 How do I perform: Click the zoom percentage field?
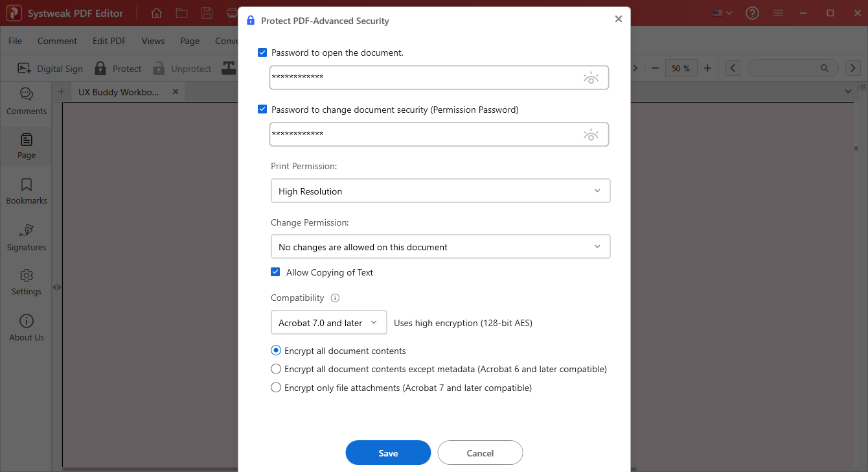coord(681,68)
